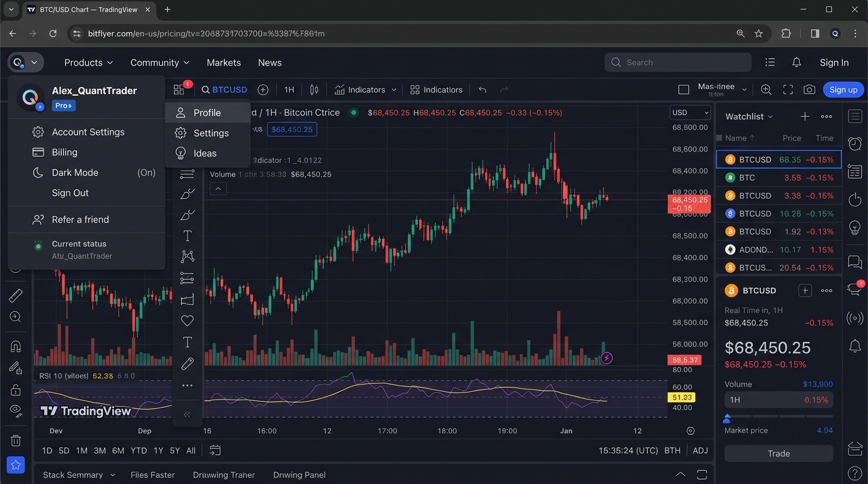Toggle magnet mode in left sidebar
Screen dimensions: 868x484
16,346
